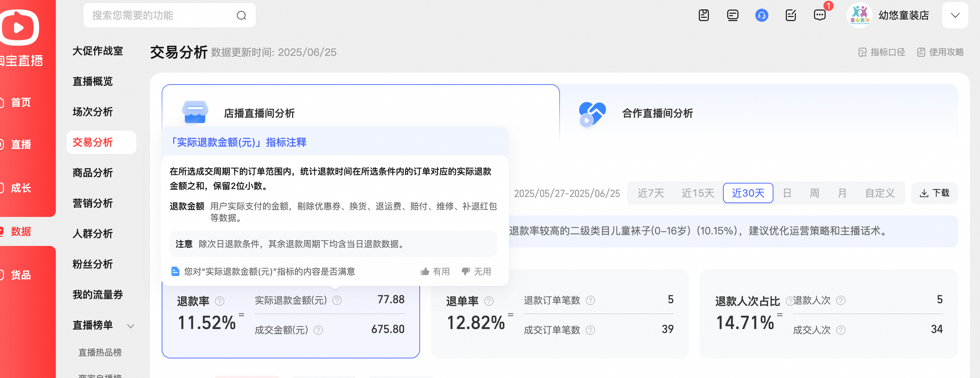Viewport: 980px width, 378px height.
Task: Open 直播热品榜 submenu item
Action: point(100,352)
